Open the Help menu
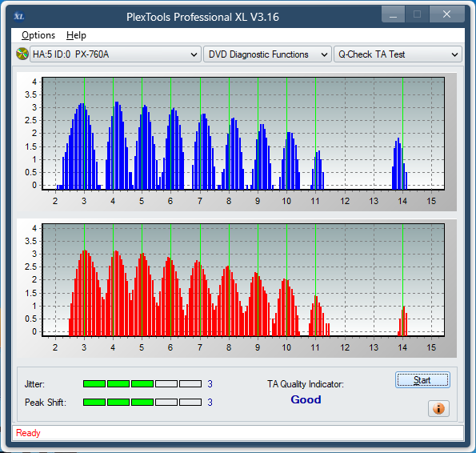476x453 pixels. point(76,35)
